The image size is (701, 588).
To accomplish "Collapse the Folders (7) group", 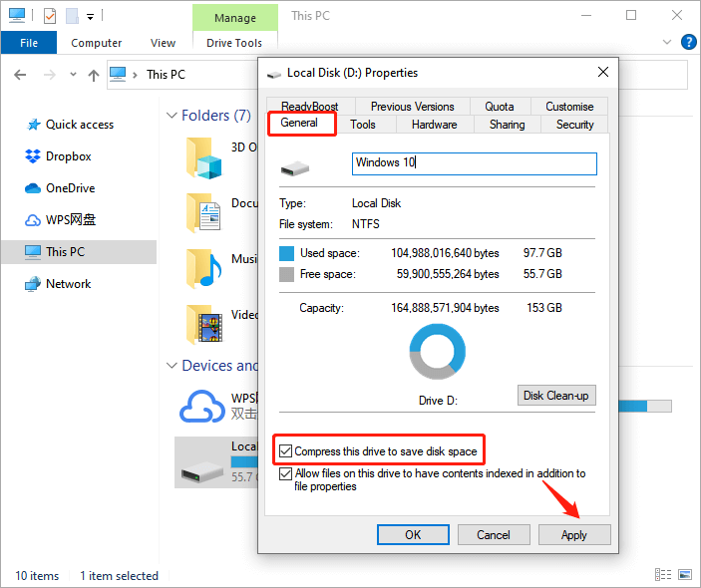I will (172, 116).
